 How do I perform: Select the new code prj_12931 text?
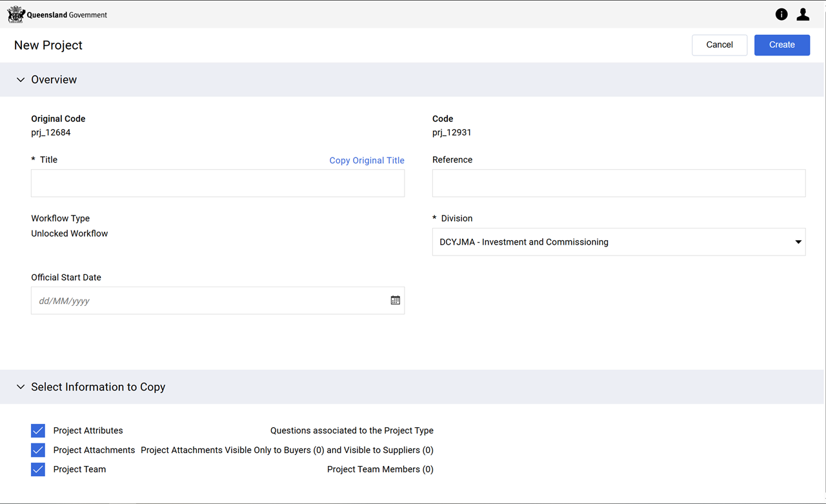[452, 132]
